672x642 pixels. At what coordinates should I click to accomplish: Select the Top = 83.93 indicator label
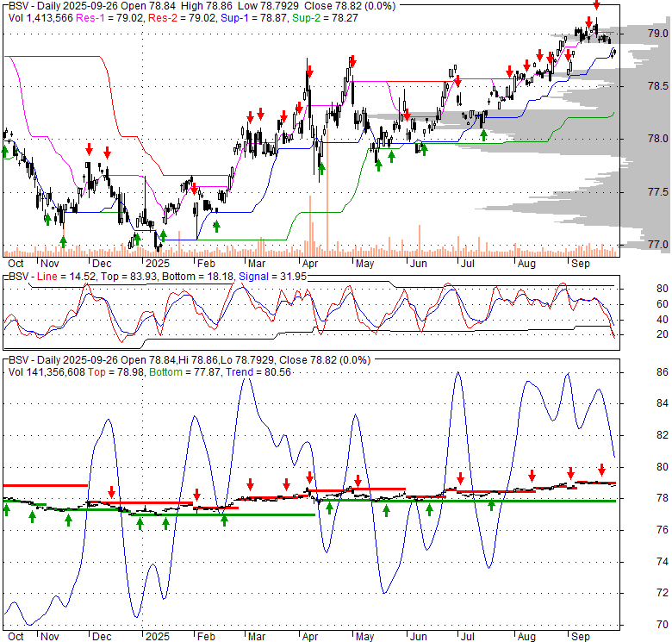coord(129,277)
